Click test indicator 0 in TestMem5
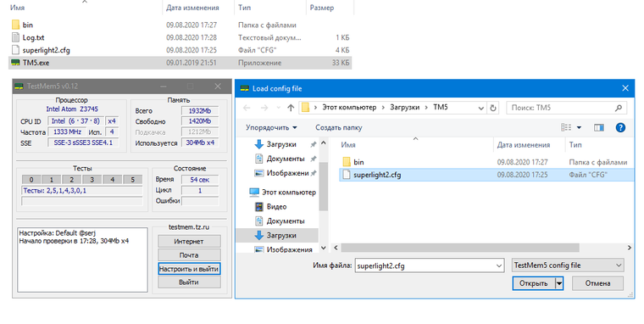Image resolution: width=644 pixels, height=324 pixels. (31, 180)
